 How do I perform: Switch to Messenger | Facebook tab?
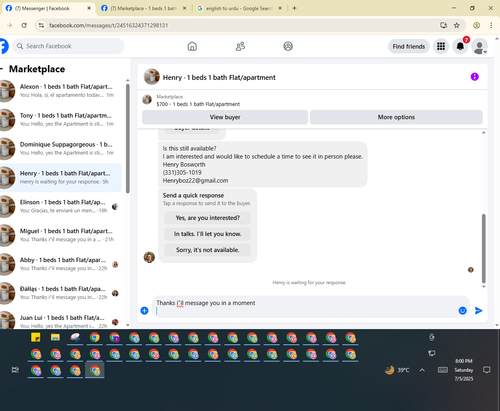click(47, 8)
